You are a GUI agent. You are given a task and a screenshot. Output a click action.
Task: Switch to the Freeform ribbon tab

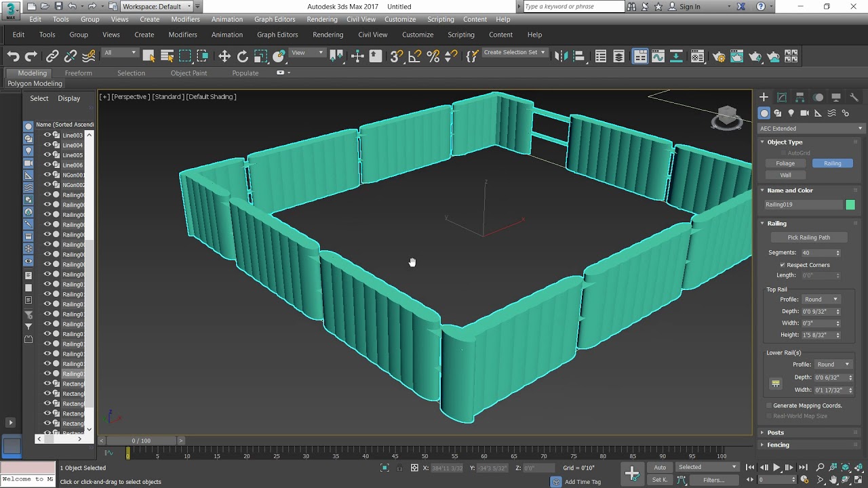click(x=79, y=73)
